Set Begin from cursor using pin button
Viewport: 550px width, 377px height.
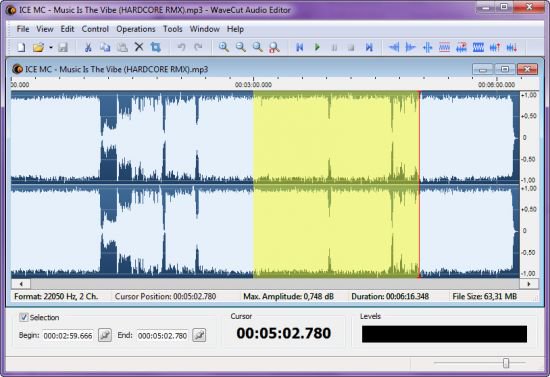click(x=105, y=335)
